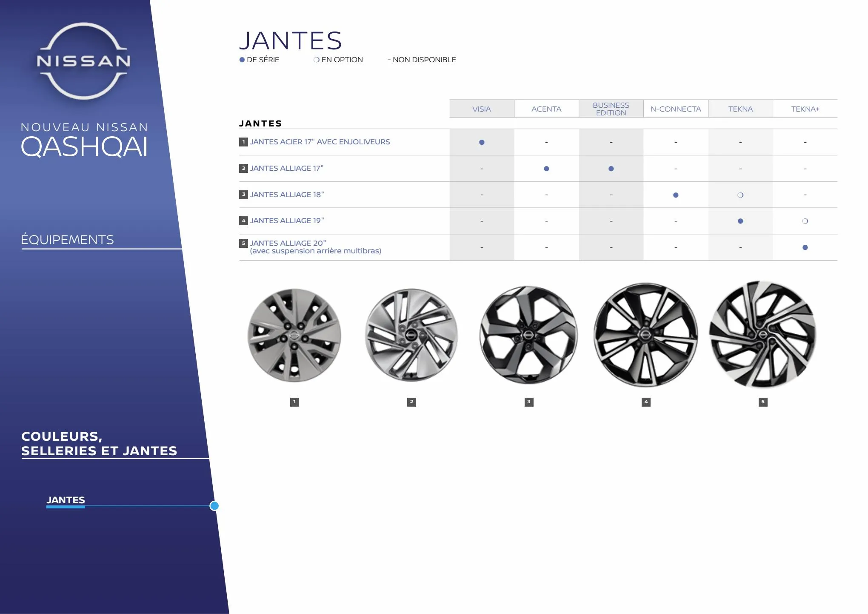868x614 pixels.
Task: Click the blue dot marker beside JANTES
Action: tap(214, 506)
